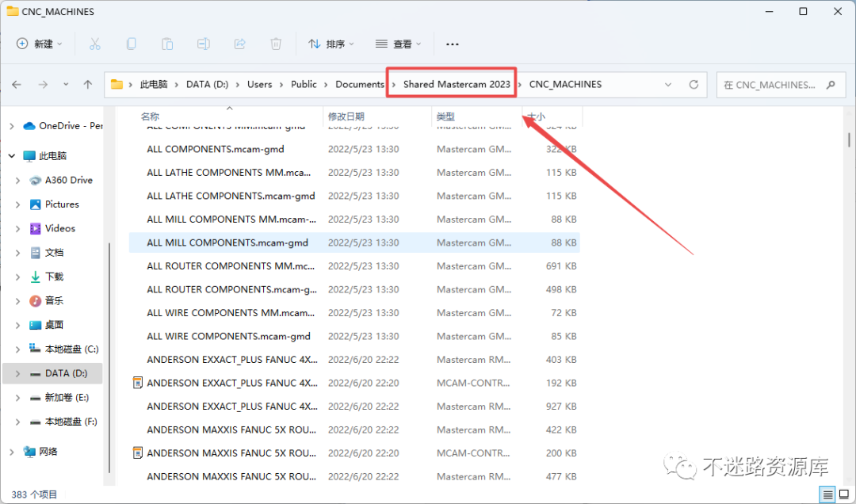Viewport: 856px width, 504px height.
Task: Go back with the left arrow
Action: pyautogui.click(x=17, y=85)
